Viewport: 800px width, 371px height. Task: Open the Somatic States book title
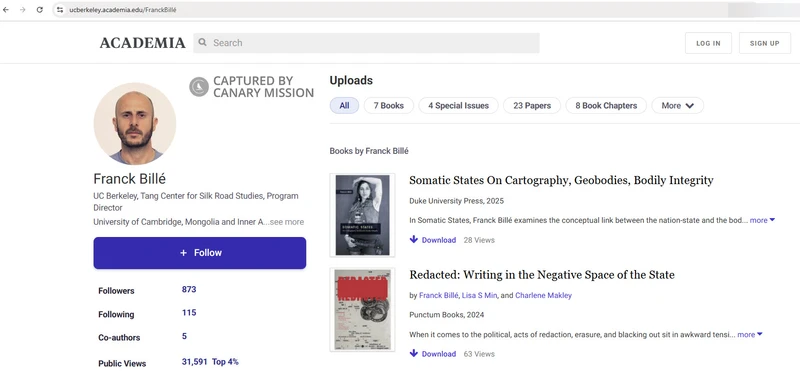pyautogui.click(x=561, y=180)
